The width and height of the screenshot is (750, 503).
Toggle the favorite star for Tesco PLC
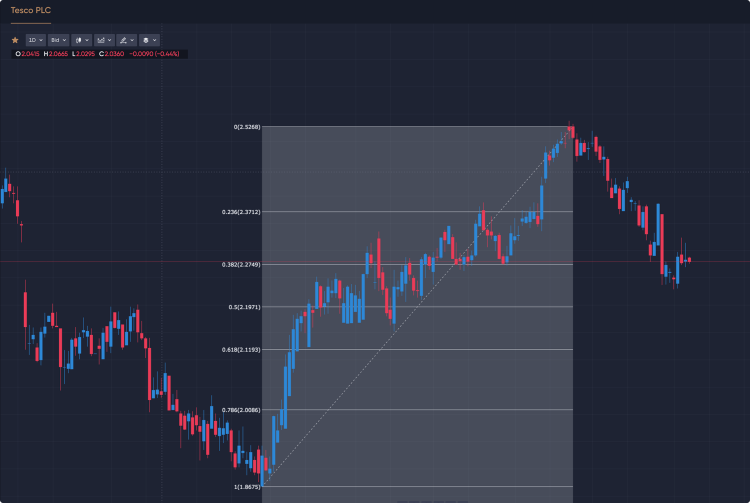(x=15, y=40)
